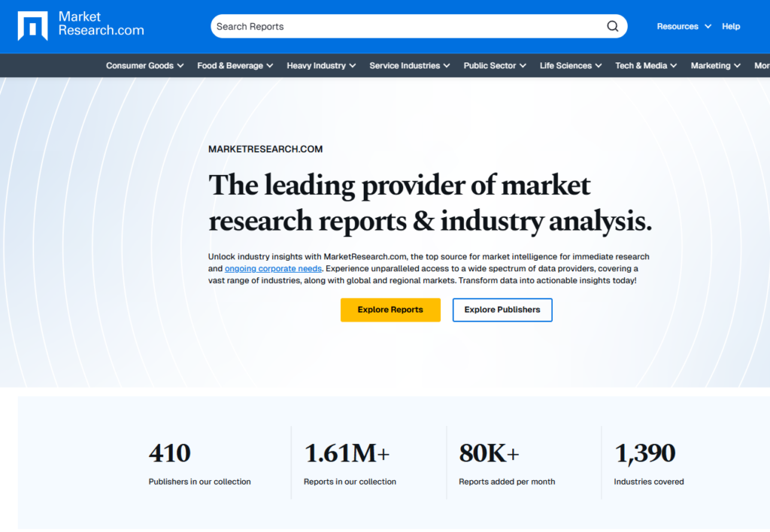The width and height of the screenshot is (770, 532).
Task: Click the 1.61M+ reports statistic
Action: pos(347,453)
